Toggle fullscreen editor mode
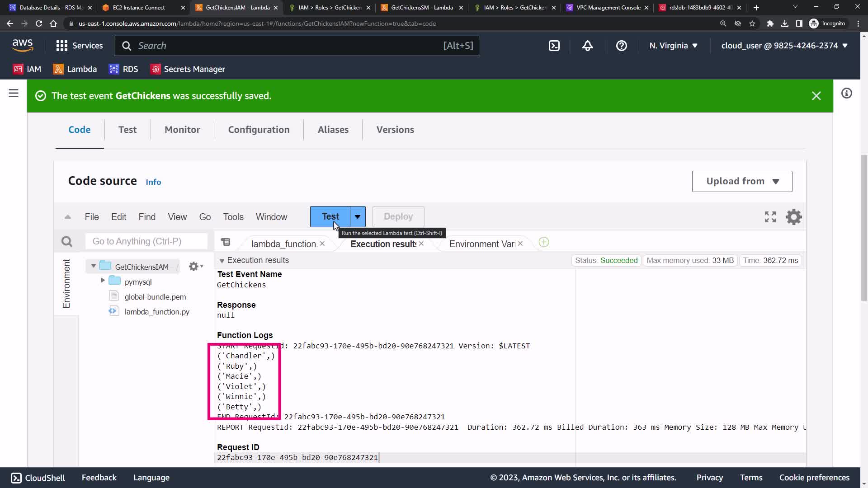Image resolution: width=868 pixels, height=488 pixels. click(x=770, y=217)
